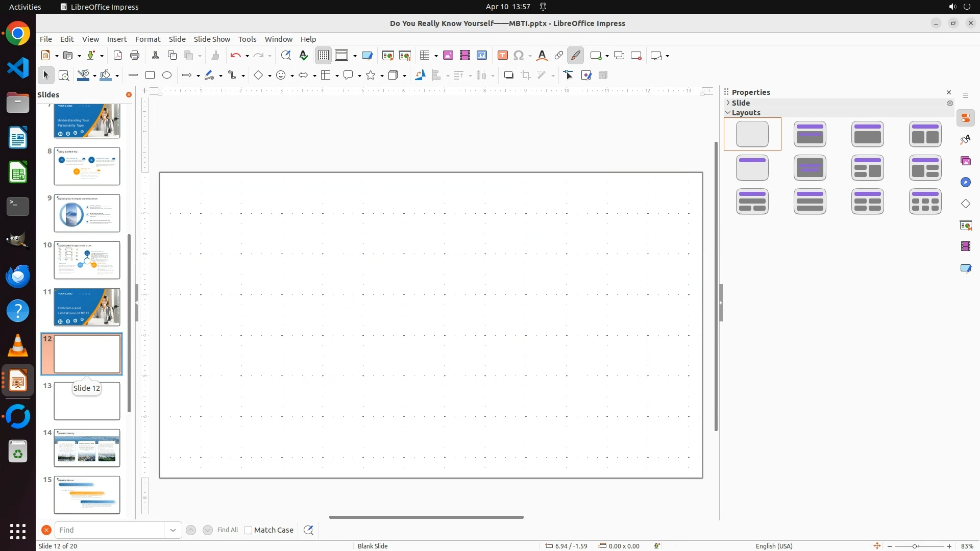Screen dimensions: 980x551
Task: Click the Export as PDF icon
Action: click(118, 56)
